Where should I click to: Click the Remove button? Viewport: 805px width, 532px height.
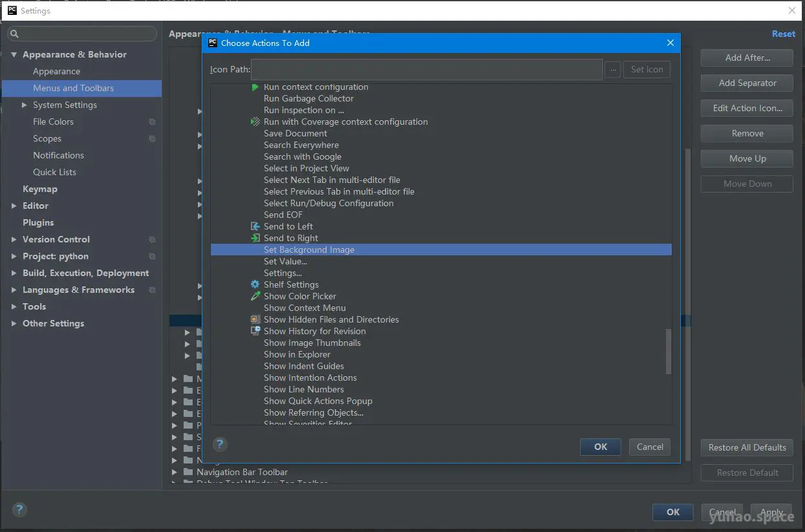point(747,133)
